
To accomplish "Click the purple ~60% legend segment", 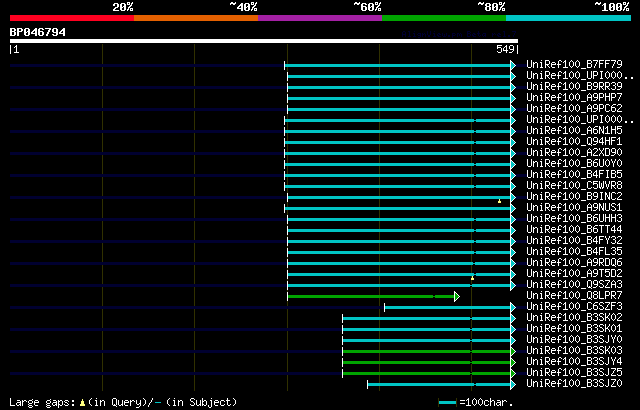I will click(320, 18).
